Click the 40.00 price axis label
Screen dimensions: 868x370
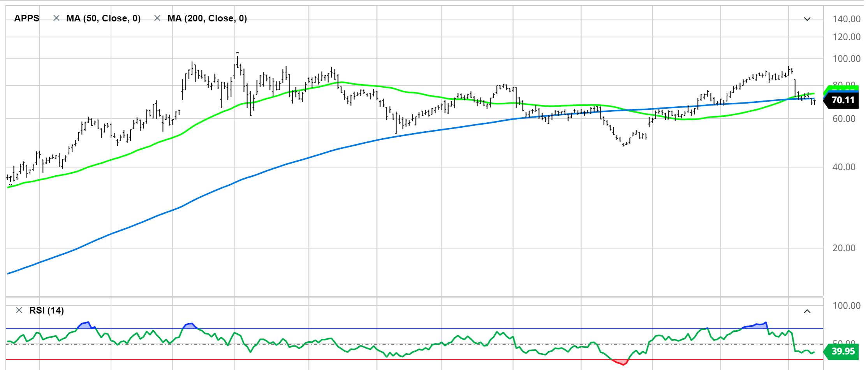coord(844,167)
